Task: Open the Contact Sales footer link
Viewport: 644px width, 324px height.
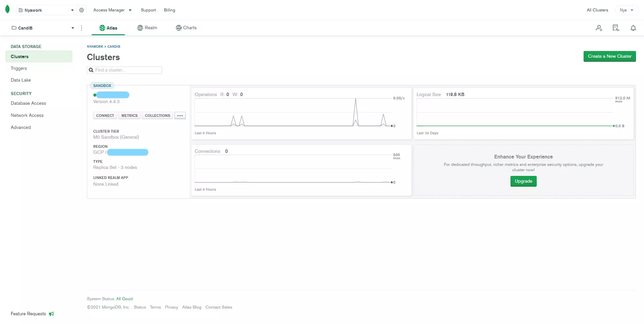Action: click(x=219, y=307)
